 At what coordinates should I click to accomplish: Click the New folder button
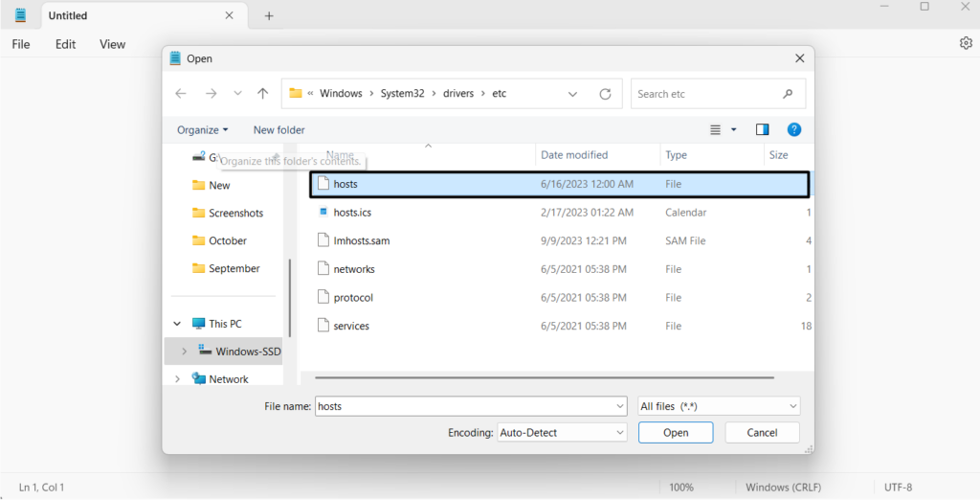click(278, 129)
